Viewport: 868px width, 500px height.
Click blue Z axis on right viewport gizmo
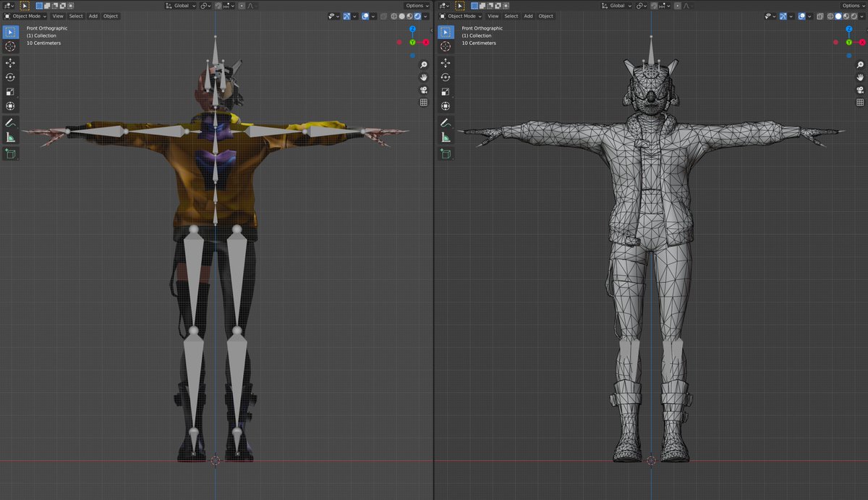[x=848, y=29]
